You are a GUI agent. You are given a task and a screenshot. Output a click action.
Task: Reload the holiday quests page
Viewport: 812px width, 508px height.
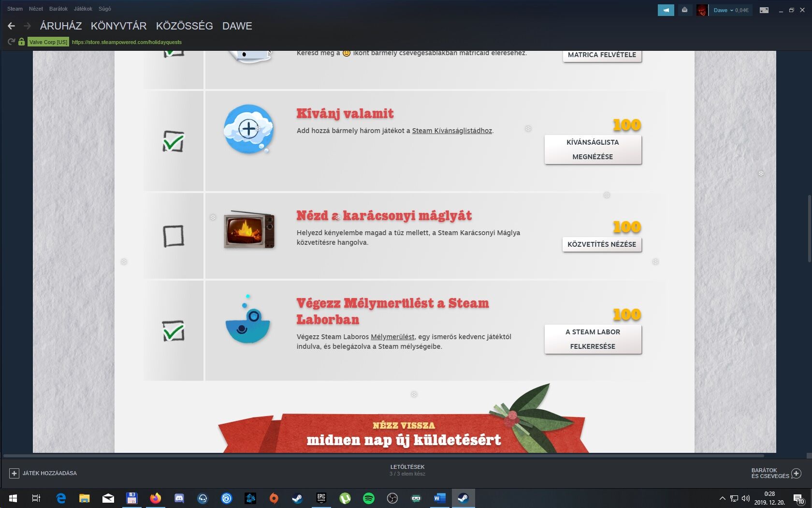[x=11, y=42]
